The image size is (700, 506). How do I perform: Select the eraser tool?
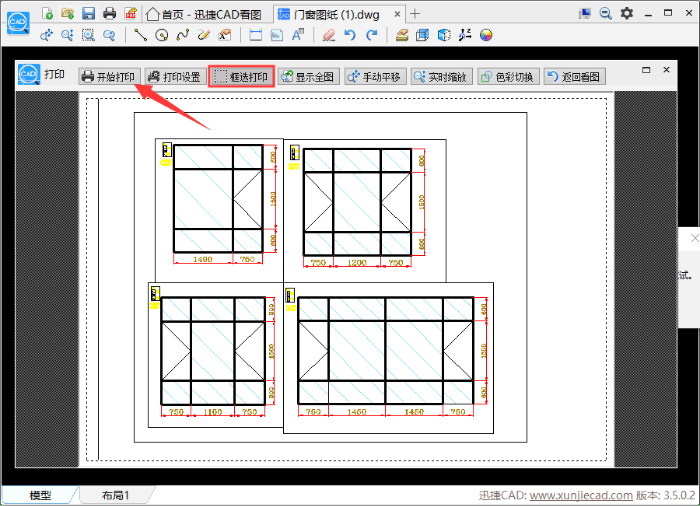pos(329,35)
